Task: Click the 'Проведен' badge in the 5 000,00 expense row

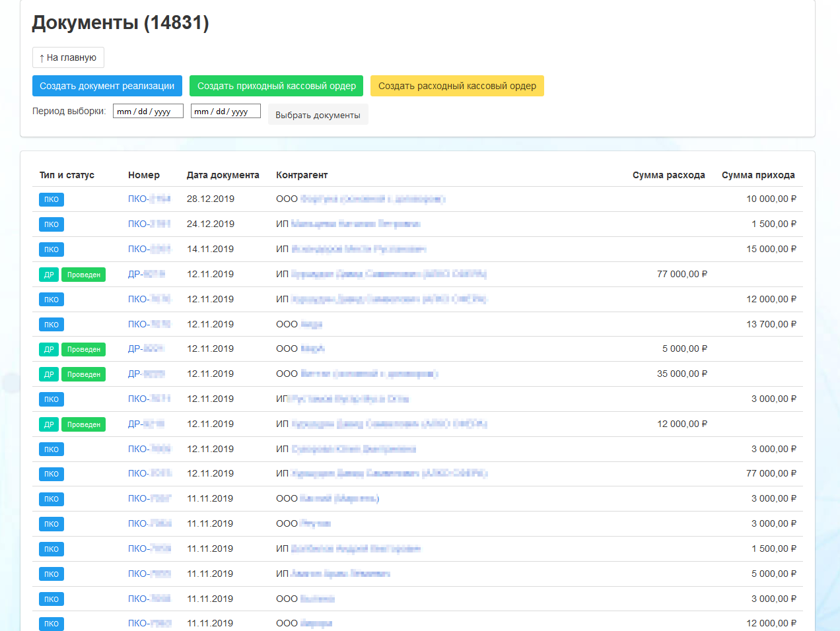Action: 84,349
